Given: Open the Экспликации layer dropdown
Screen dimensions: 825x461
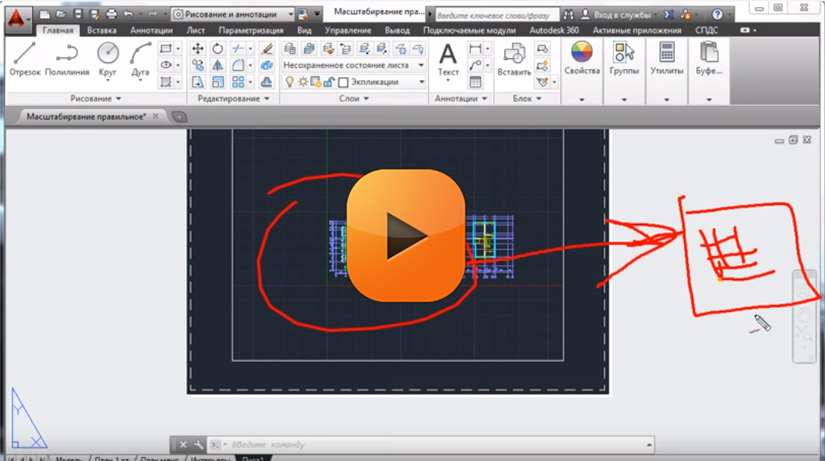Looking at the screenshot, I should pos(421,82).
